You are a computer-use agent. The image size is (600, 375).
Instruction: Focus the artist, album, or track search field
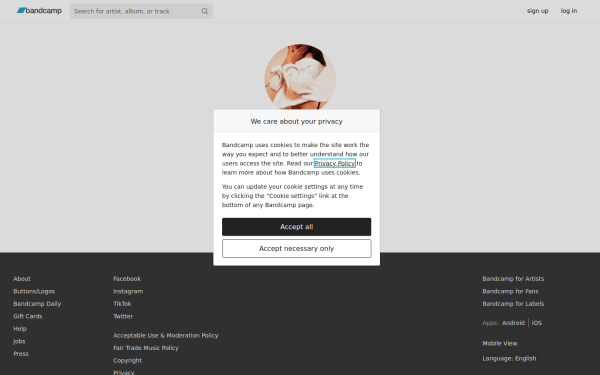coord(141,11)
